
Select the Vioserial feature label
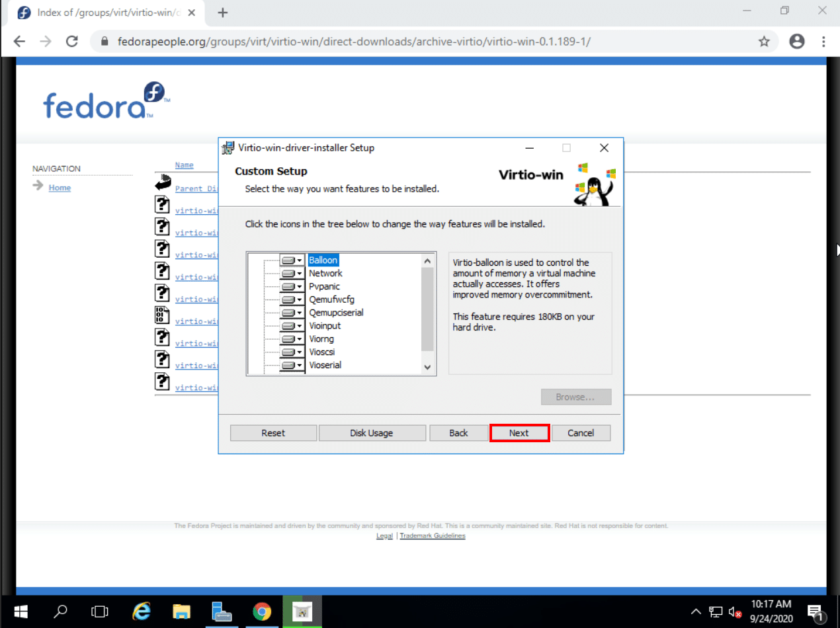[x=325, y=365]
